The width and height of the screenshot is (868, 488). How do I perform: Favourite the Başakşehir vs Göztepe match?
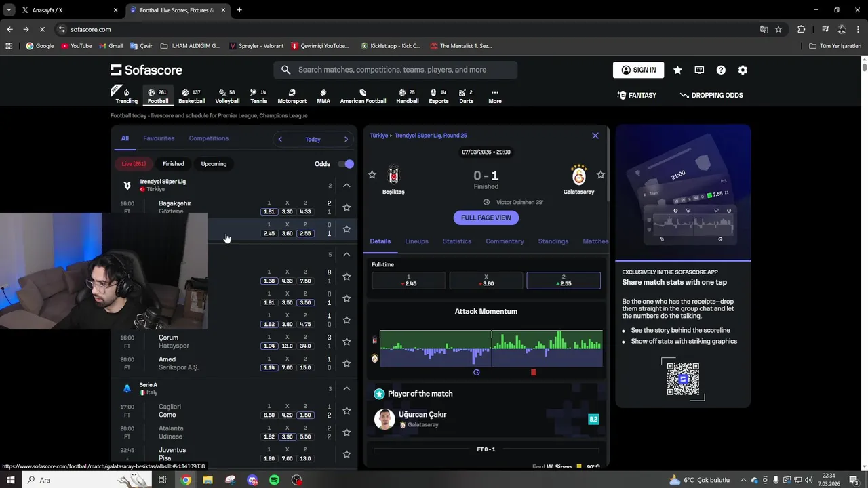[x=347, y=207]
